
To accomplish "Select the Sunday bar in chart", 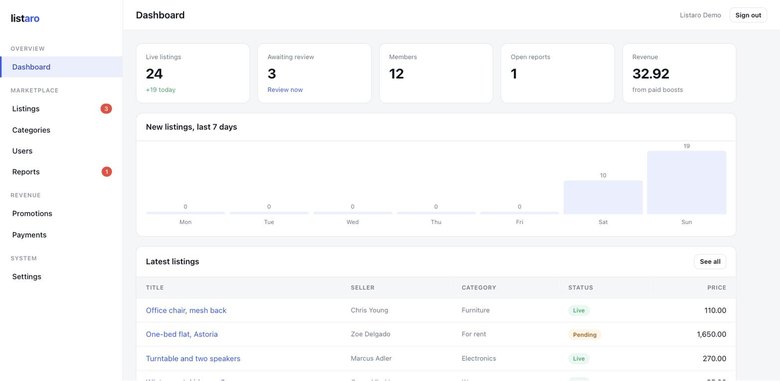I will (686, 183).
